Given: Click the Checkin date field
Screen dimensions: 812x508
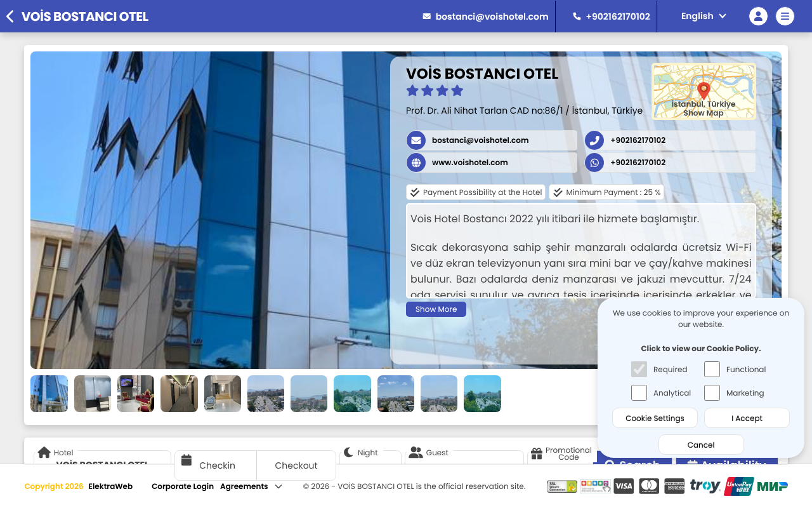Looking at the screenshot, I should [216, 465].
